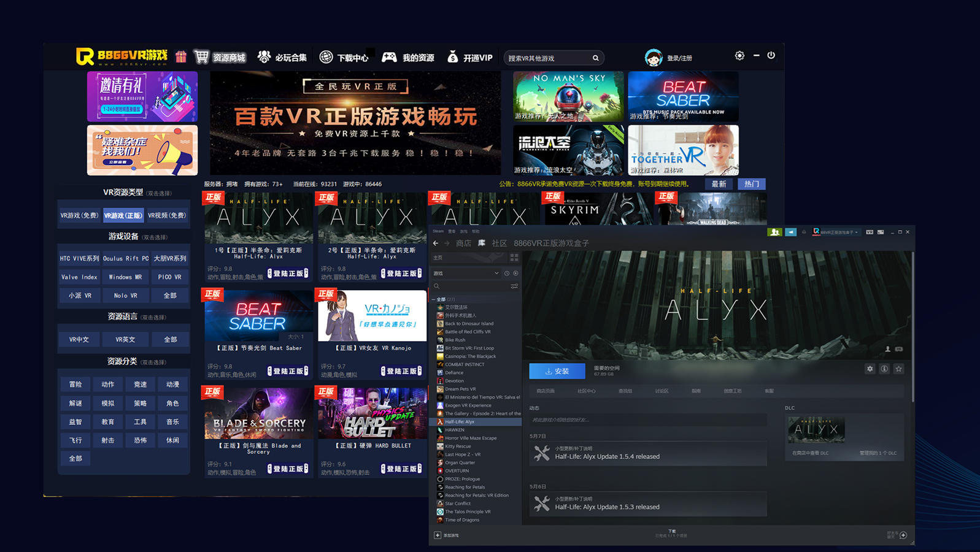Click the grid view icon next to 主页

(x=514, y=258)
